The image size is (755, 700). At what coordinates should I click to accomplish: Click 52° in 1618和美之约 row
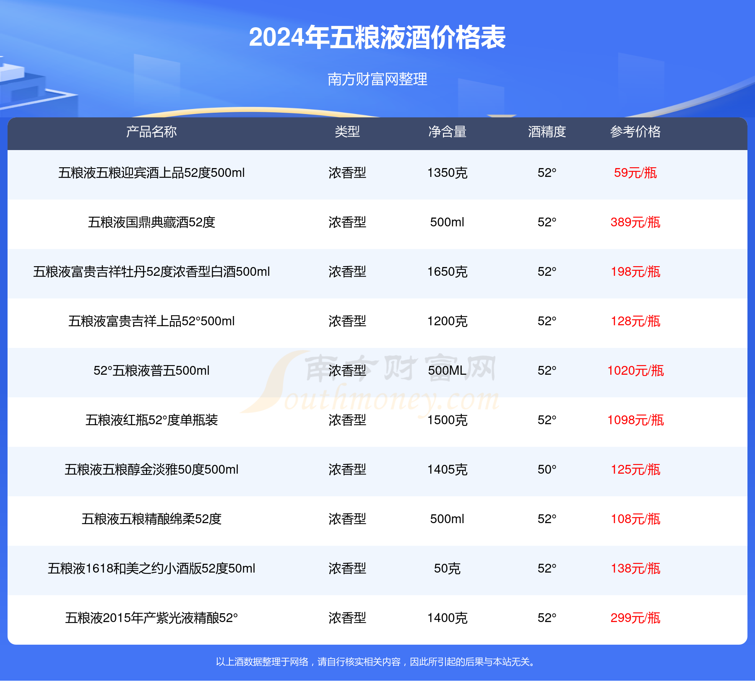pos(547,568)
